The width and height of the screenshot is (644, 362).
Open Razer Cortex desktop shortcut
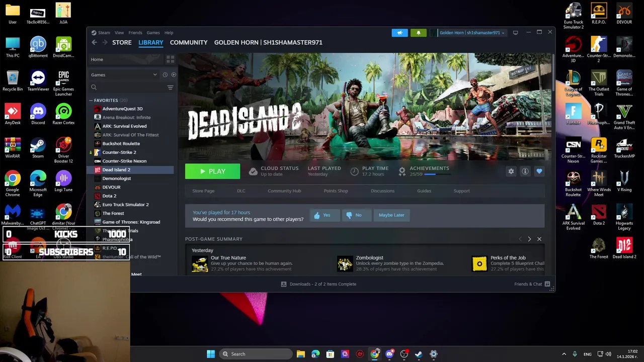pyautogui.click(x=63, y=114)
